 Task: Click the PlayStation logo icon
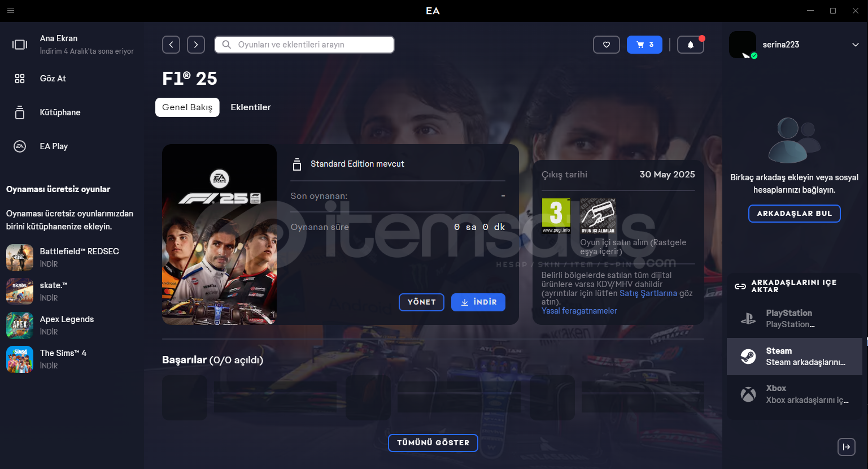tap(748, 319)
